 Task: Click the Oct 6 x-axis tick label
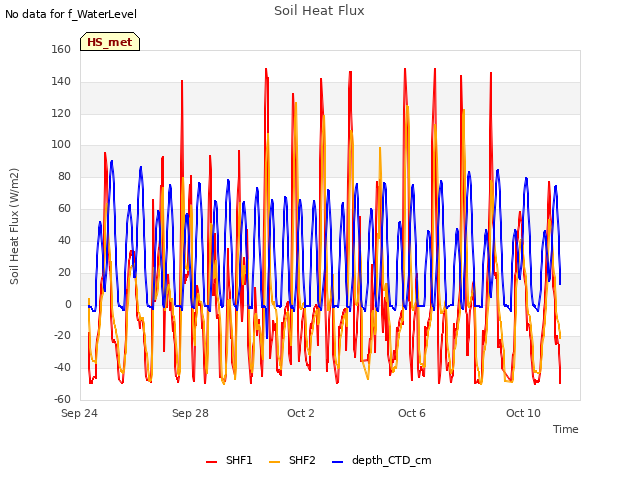pos(412,413)
